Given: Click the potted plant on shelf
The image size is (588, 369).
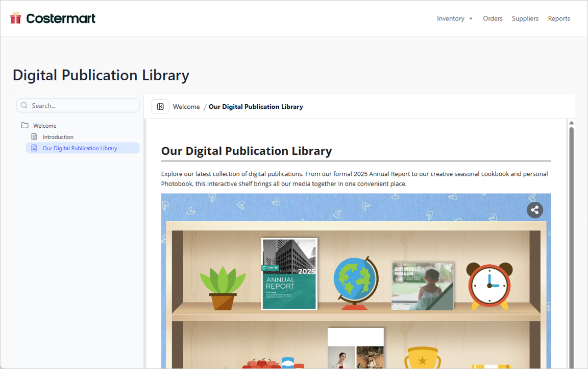Looking at the screenshot, I should pyautogui.click(x=222, y=287).
